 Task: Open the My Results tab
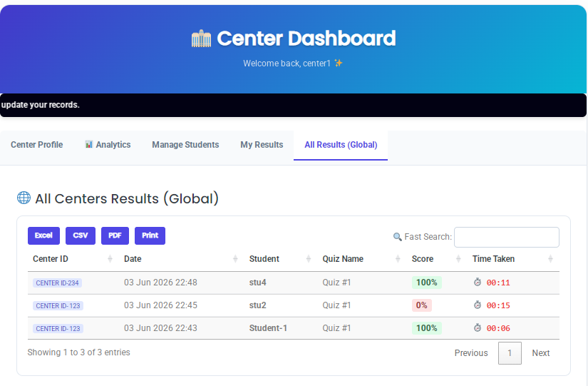pos(262,145)
